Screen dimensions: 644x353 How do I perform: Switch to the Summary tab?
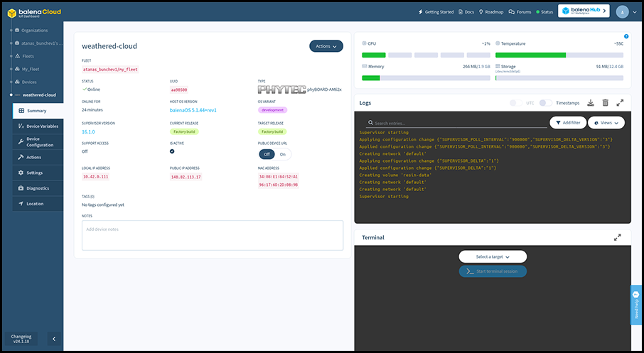[x=38, y=111]
